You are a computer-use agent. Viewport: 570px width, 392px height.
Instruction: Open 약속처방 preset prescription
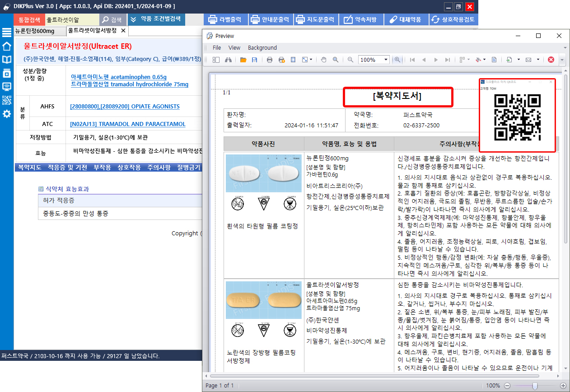360,20
